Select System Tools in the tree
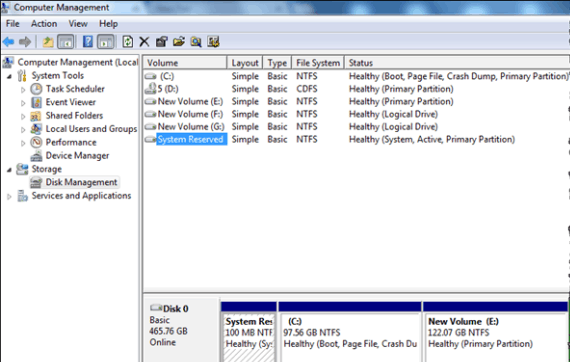This screenshot has height=362, width=570. point(57,76)
